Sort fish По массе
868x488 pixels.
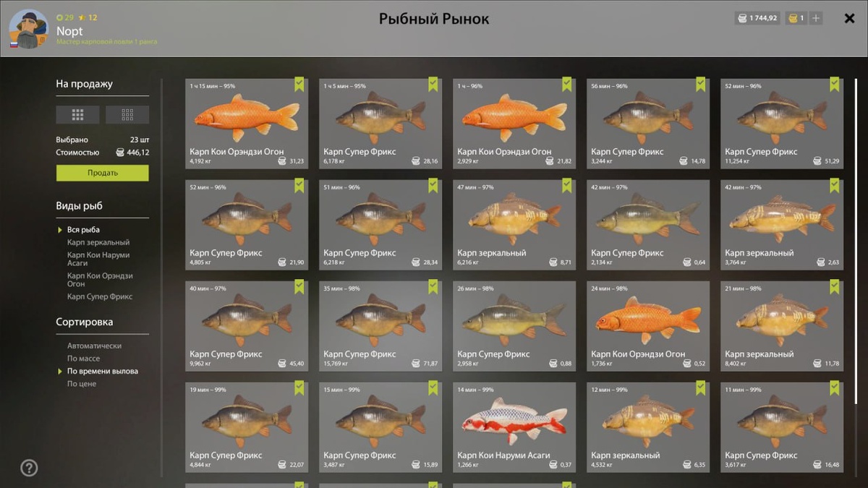[x=84, y=359]
